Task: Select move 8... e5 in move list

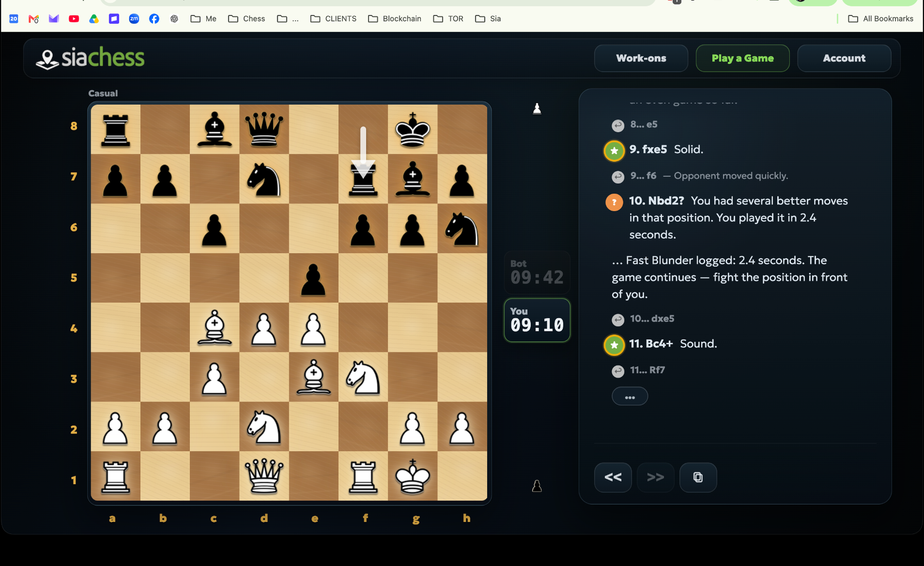Action: (x=644, y=124)
